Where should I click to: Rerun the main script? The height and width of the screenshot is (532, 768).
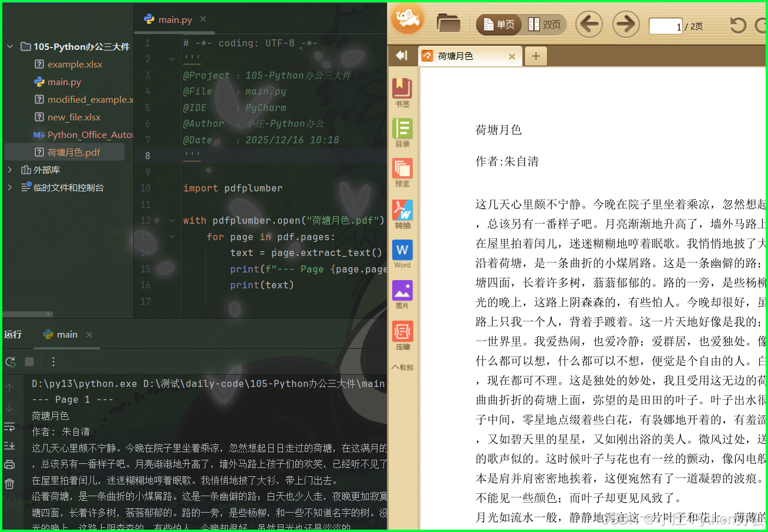pyautogui.click(x=10, y=362)
